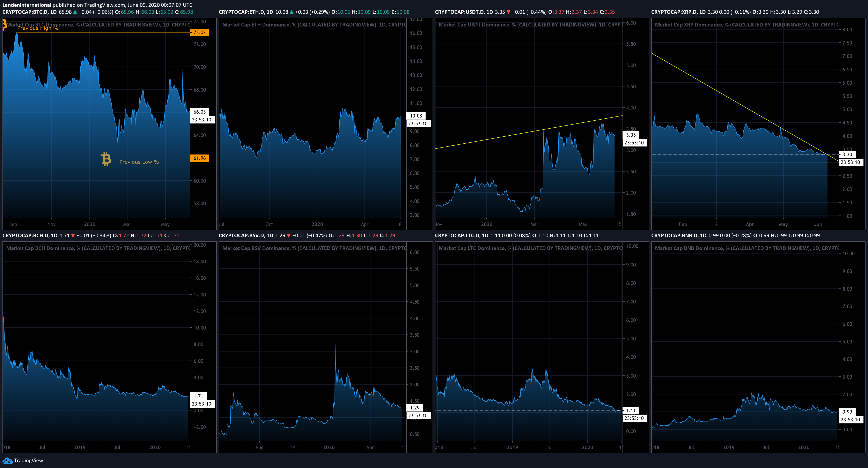Select the CRYPTOCAP:BCH.D, 1D symbol header
Image resolution: width=868 pixels, height=468 pixels.
pos(30,235)
